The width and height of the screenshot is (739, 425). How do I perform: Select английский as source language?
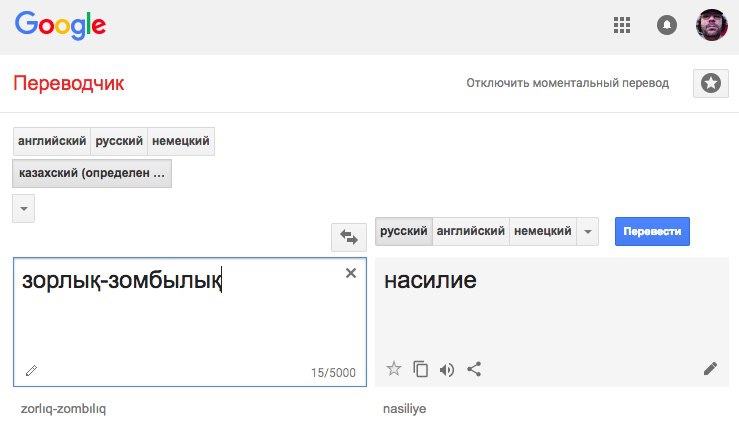pyautogui.click(x=52, y=141)
